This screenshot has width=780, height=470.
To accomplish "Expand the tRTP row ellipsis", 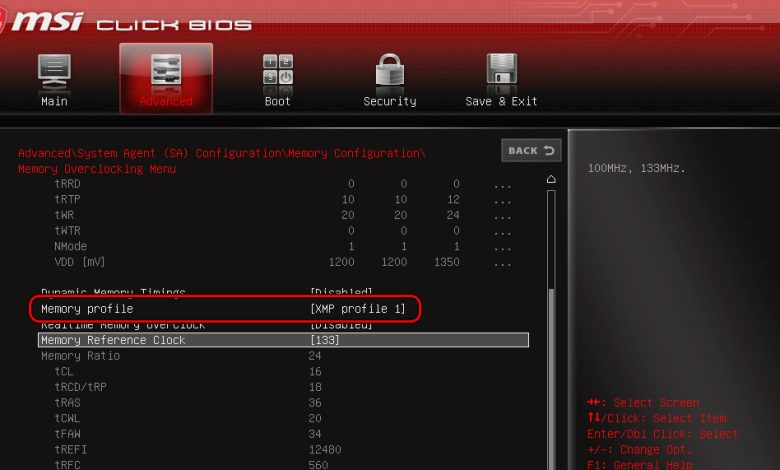I will [x=502, y=200].
